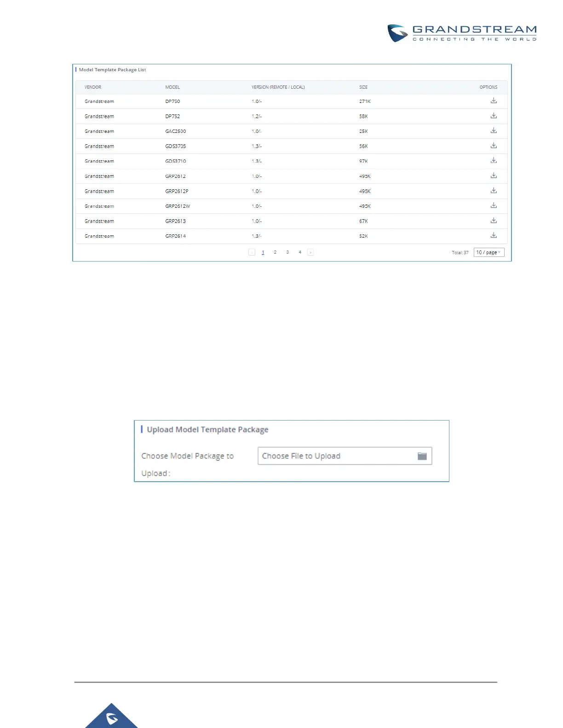Click Choose Model Package to Upload label
Viewport: 563px width, 728px height.
click(187, 465)
